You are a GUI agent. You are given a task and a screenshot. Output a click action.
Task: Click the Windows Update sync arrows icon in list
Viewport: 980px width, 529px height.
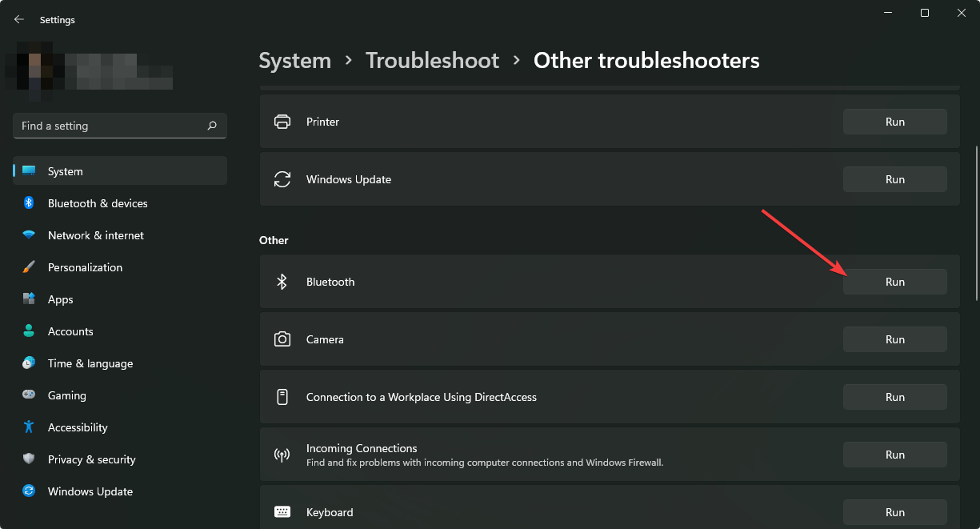pos(282,179)
